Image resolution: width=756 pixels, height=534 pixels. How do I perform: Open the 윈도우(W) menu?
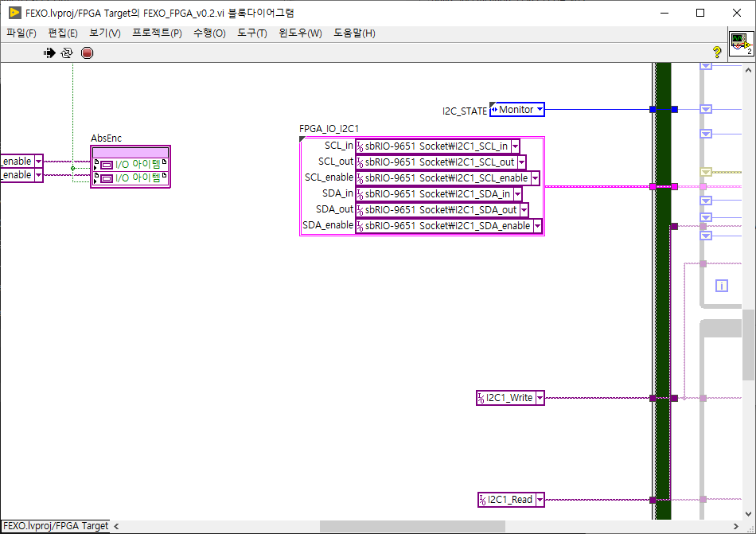pos(300,33)
